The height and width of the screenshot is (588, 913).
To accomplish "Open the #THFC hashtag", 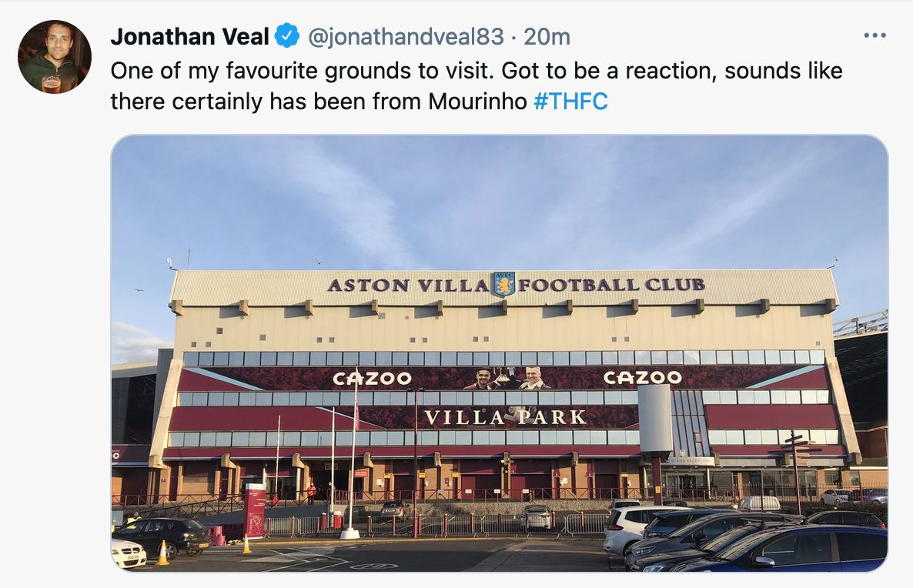I will (x=570, y=101).
